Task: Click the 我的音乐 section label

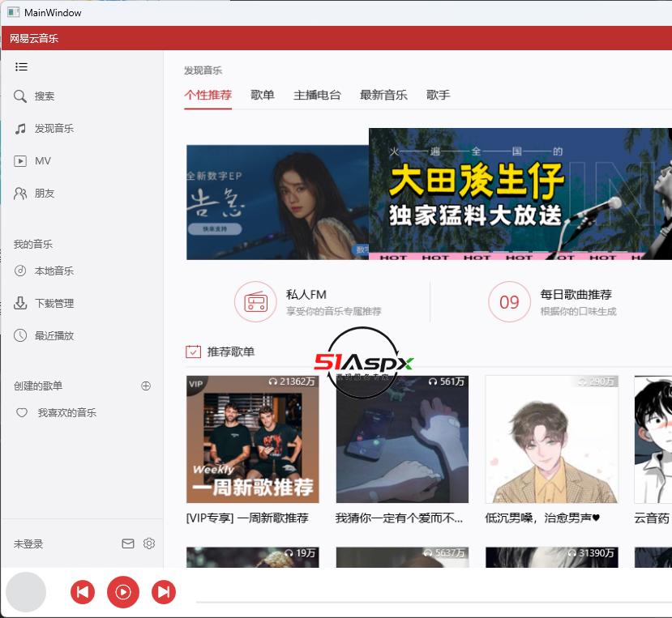Action: [x=33, y=244]
